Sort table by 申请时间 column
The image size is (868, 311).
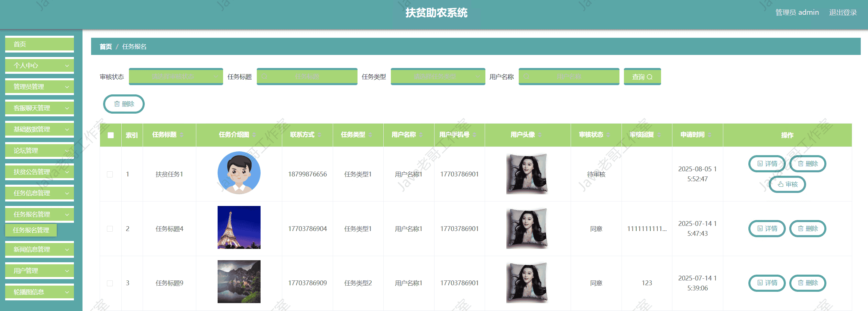point(710,135)
